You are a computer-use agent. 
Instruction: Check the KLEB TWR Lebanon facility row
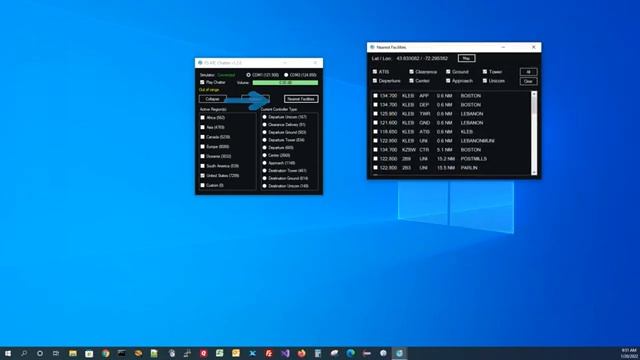tap(376, 114)
